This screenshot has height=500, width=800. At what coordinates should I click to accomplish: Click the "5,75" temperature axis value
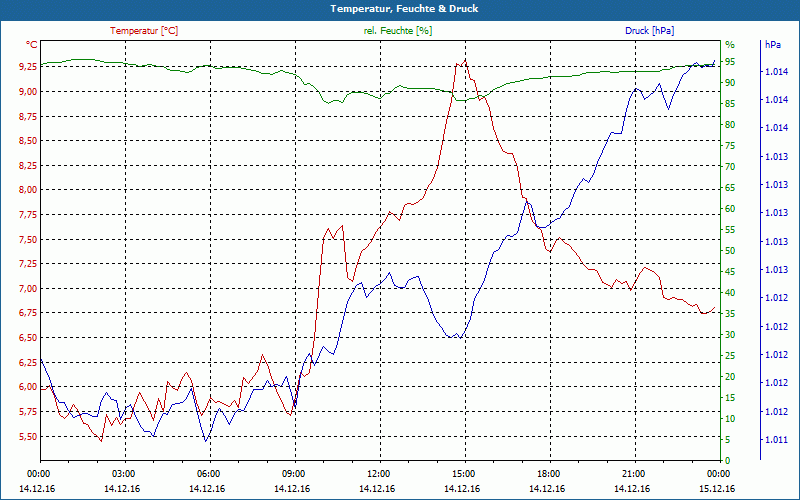click(28, 412)
